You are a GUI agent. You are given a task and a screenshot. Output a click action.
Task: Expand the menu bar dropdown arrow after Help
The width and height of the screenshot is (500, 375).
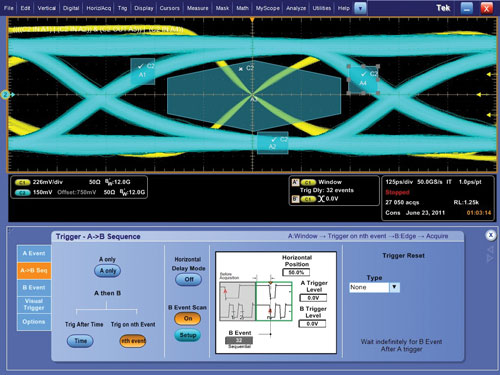tap(360, 8)
